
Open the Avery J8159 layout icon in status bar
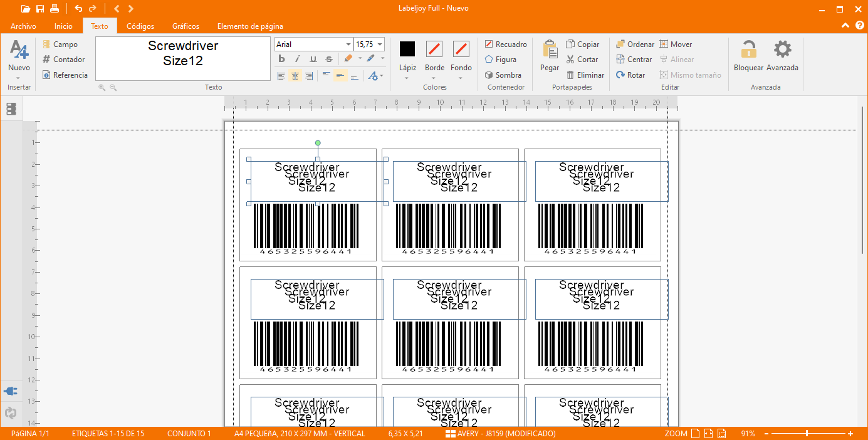point(450,434)
